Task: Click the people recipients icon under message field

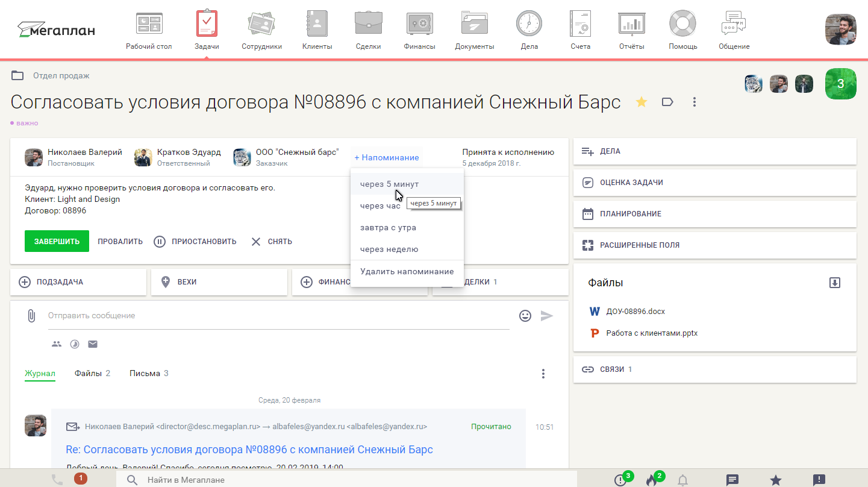Action: [57, 344]
